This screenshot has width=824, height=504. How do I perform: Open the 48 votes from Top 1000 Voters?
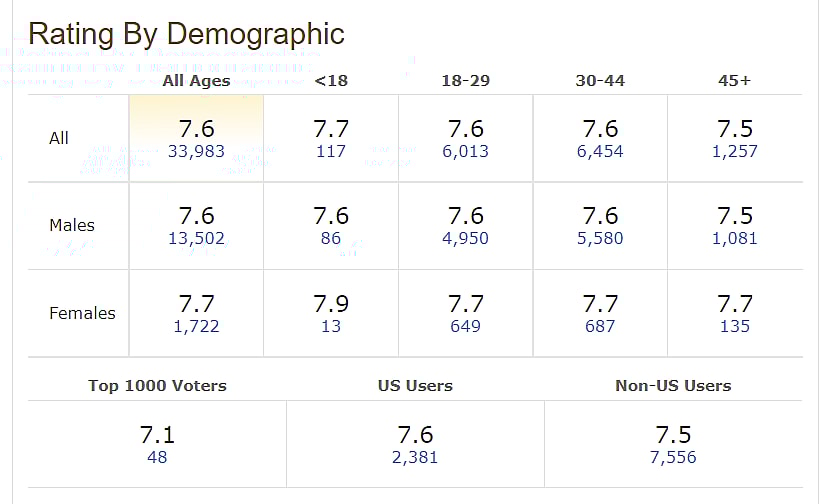[157, 458]
